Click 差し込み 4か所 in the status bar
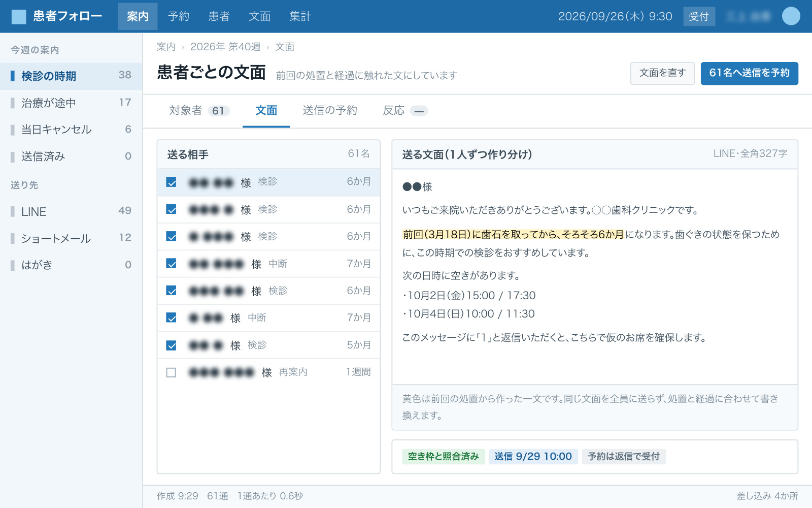This screenshot has height=508, width=812. pos(767,496)
